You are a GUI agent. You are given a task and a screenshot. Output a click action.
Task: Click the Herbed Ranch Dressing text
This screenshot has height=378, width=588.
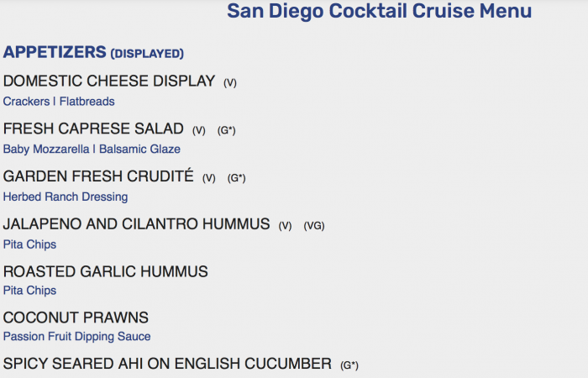(x=66, y=197)
